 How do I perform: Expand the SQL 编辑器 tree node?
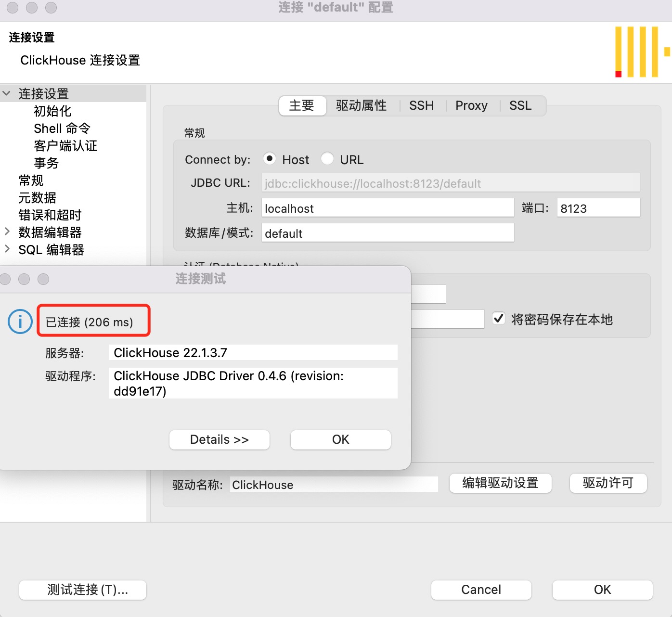tap(7, 249)
